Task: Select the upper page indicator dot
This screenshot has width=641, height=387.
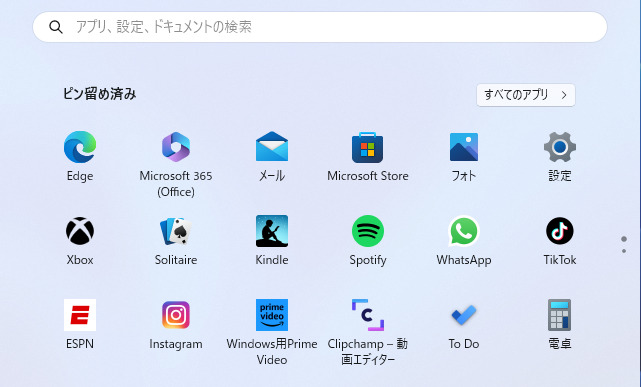Action: (624, 239)
